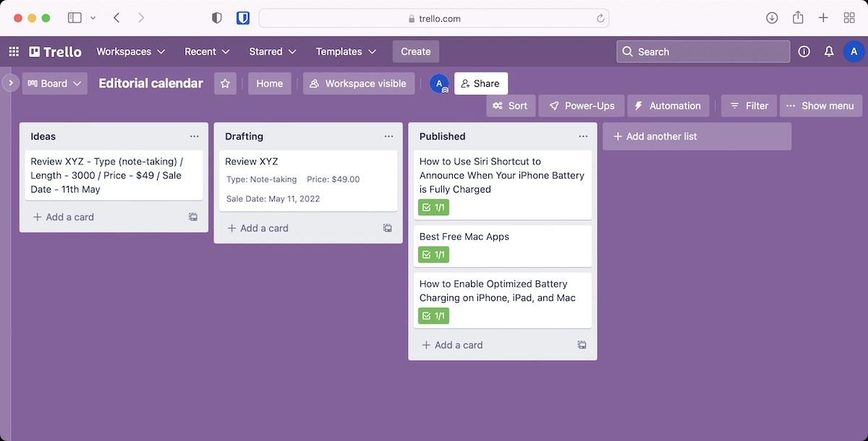The height and width of the screenshot is (441, 868).
Task: Click the information icon in header
Action: [x=804, y=51]
